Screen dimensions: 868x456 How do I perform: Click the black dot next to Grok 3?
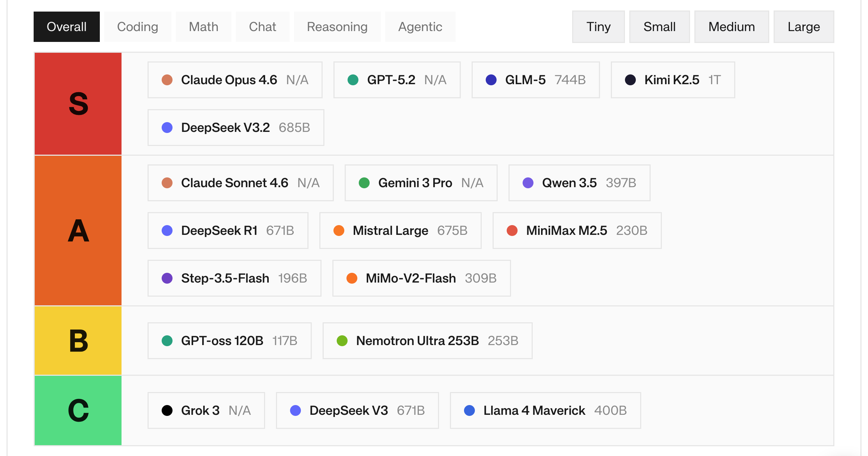tap(167, 410)
